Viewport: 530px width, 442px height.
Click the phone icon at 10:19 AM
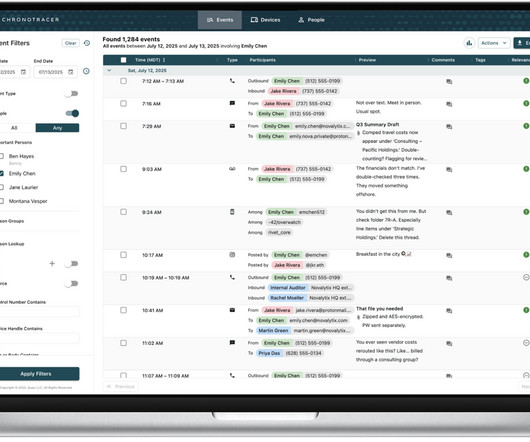(232, 277)
